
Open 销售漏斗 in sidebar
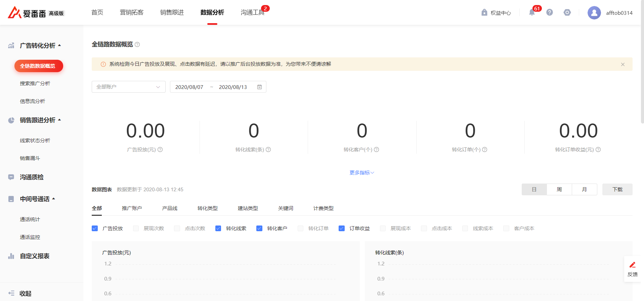(30, 158)
